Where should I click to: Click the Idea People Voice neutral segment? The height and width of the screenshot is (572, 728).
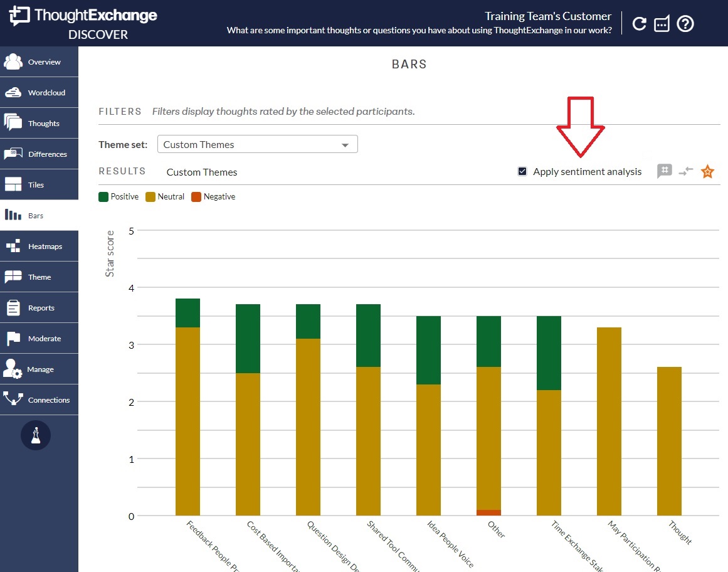tap(428, 450)
